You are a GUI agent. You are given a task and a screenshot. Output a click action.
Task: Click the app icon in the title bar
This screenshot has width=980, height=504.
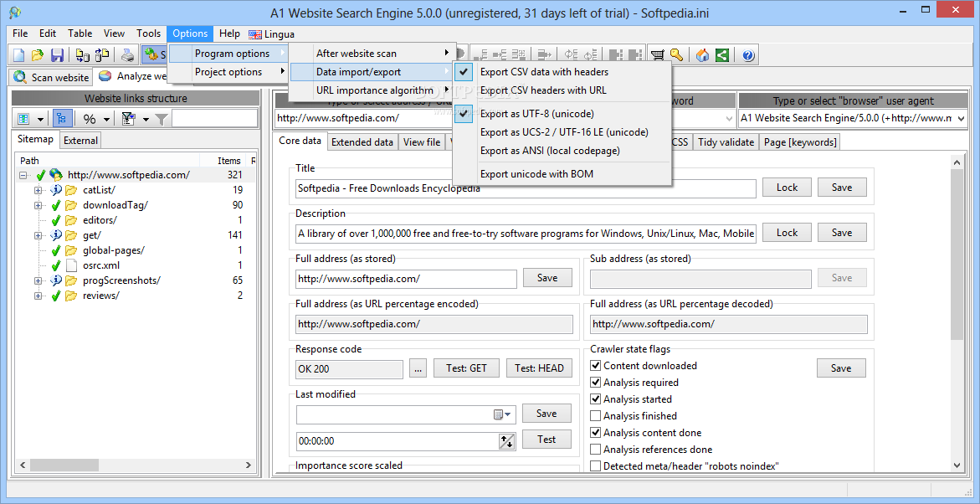[x=14, y=13]
